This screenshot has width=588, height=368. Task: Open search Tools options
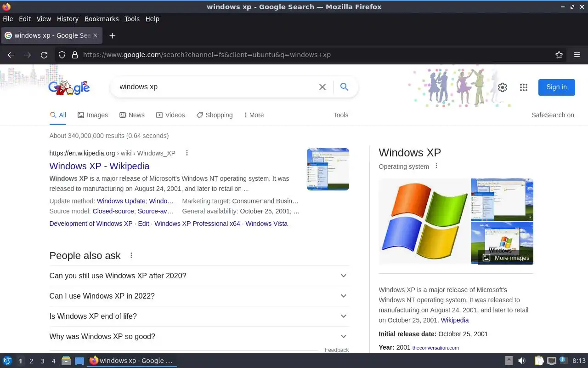pyautogui.click(x=341, y=115)
